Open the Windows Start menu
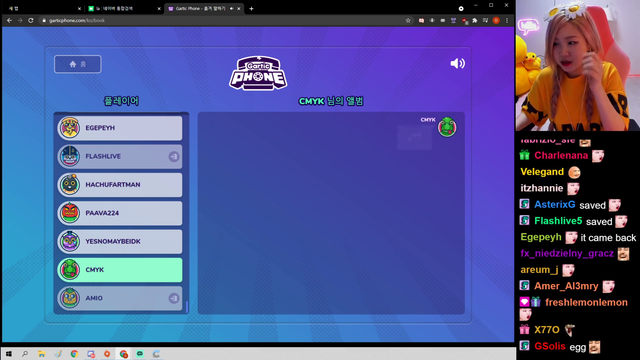The width and height of the screenshot is (640, 360). [9, 354]
